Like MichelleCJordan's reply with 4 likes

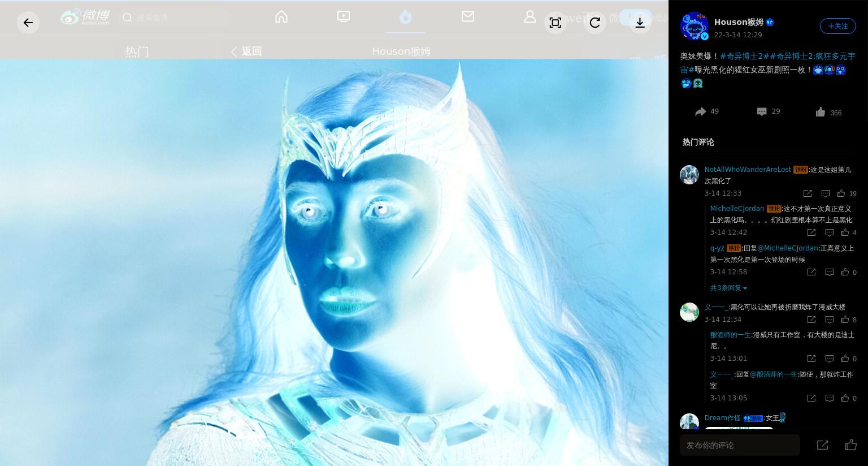849,232
